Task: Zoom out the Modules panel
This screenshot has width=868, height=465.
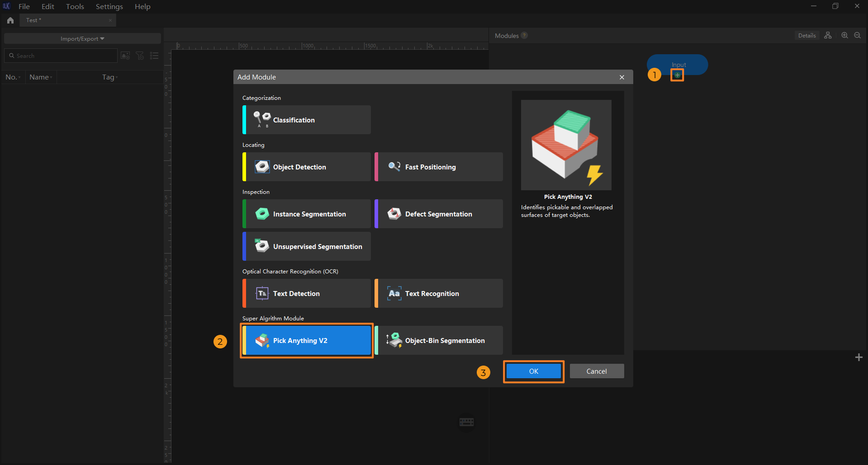Action: click(857, 35)
